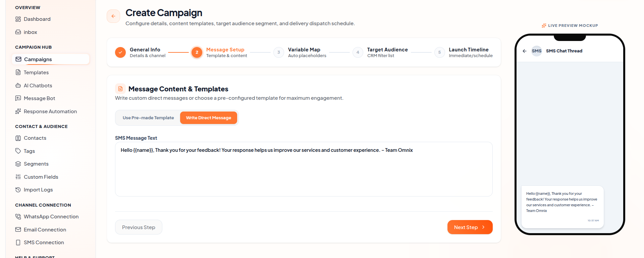Click the Message Setup step label
This screenshot has height=258, width=644.
point(225,50)
